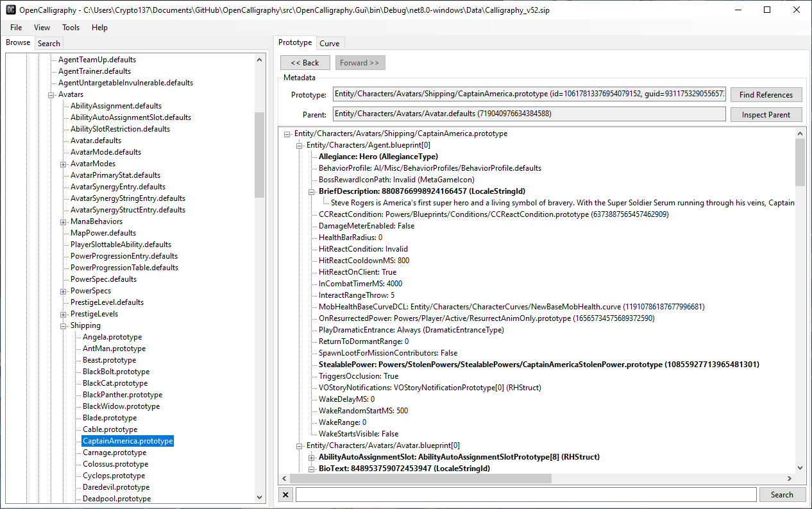
Task: Clear the search box with the X button
Action: click(x=286, y=495)
